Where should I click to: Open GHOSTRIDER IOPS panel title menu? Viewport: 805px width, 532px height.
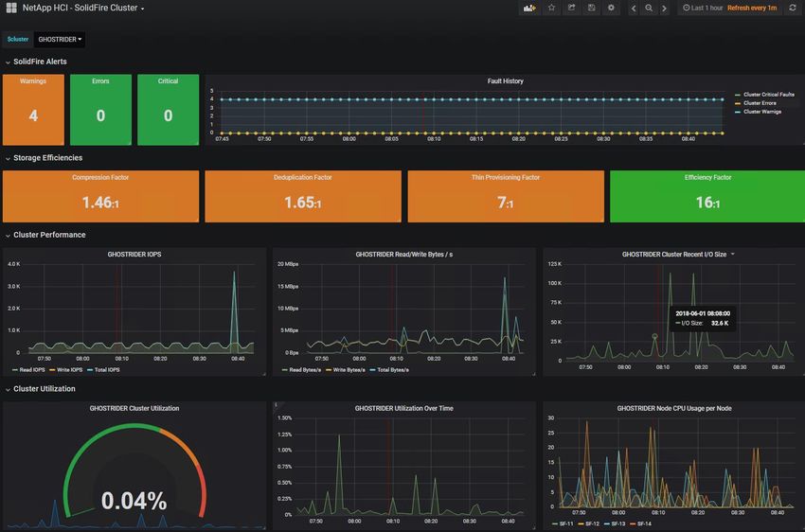[x=134, y=255]
